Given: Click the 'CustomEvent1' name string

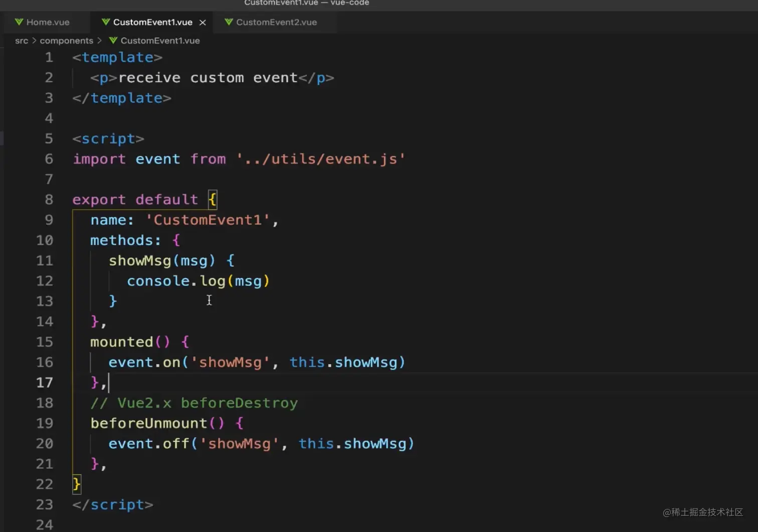Looking at the screenshot, I should [x=208, y=220].
